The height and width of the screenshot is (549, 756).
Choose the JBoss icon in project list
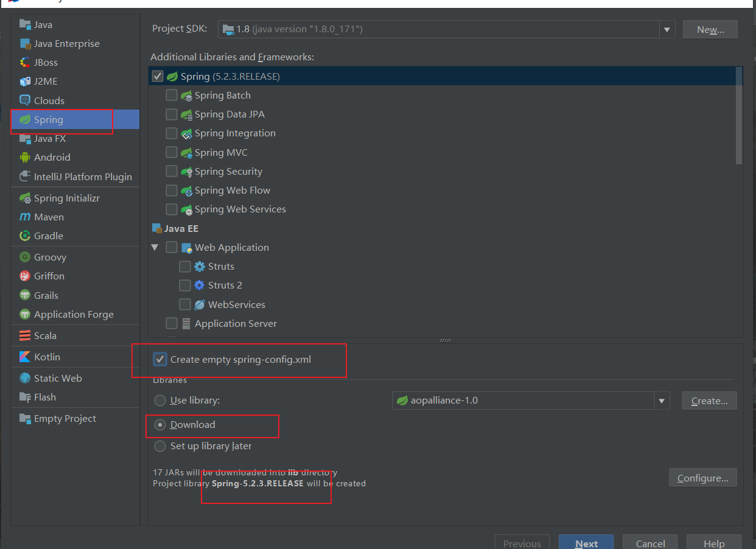point(25,62)
